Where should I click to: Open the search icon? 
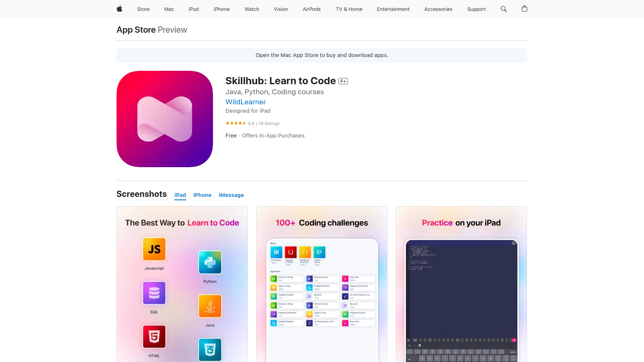503,9
